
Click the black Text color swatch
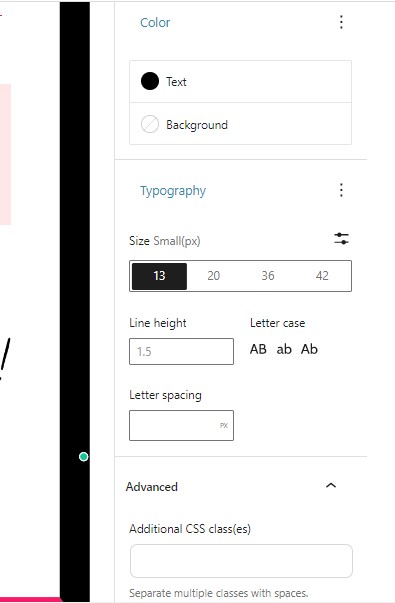[x=150, y=81]
